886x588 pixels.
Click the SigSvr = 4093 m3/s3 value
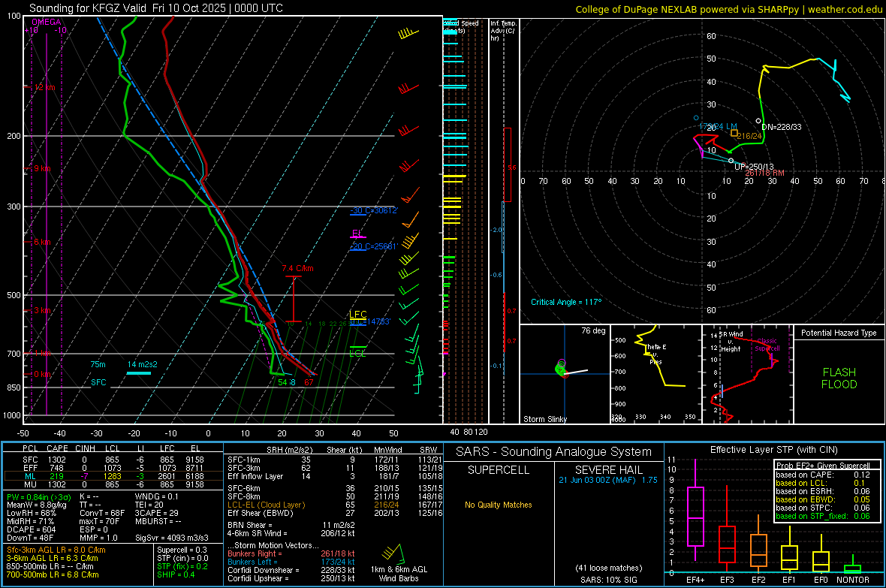[172, 538]
